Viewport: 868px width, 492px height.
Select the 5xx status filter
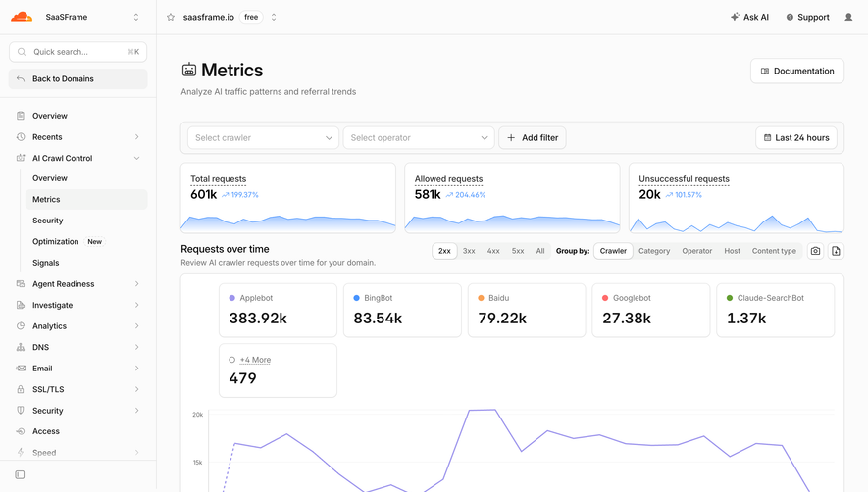click(518, 251)
